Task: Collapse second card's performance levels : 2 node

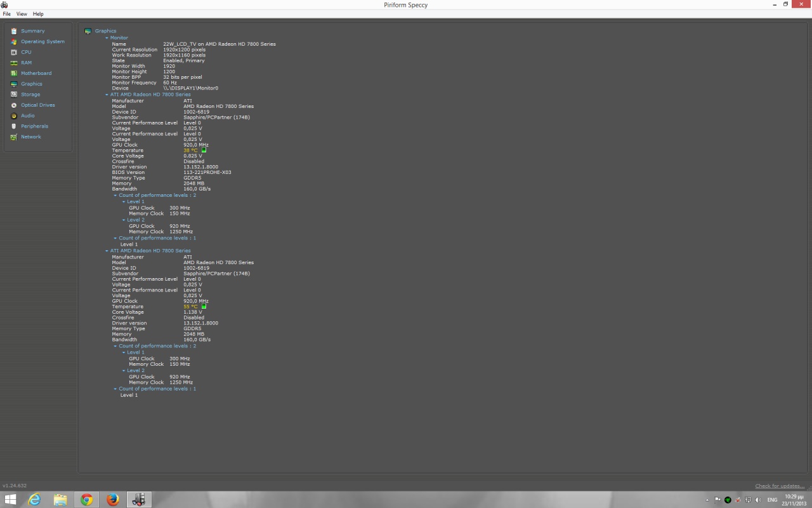Action: [x=115, y=346]
